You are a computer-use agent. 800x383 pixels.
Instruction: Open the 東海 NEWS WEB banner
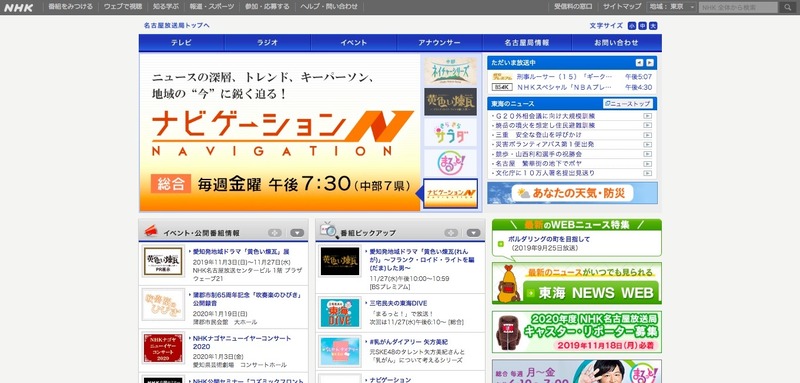click(577, 283)
